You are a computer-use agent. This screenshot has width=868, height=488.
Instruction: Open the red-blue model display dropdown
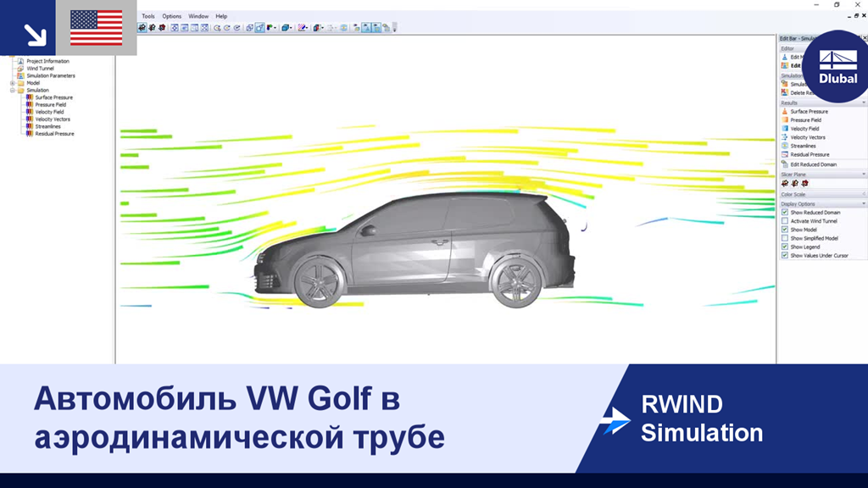[x=322, y=28]
